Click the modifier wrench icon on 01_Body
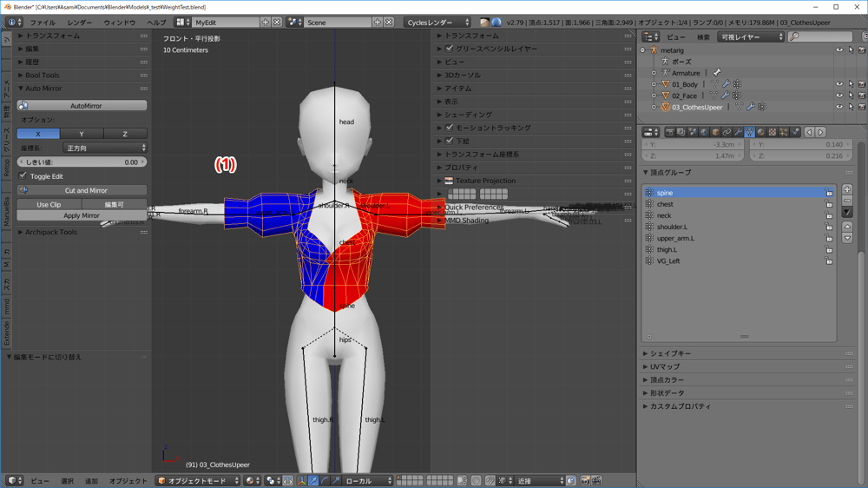The width and height of the screenshot is (868, 488). point(726,84)
